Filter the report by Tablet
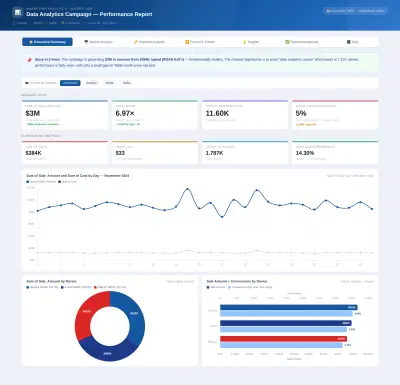 (x=127, y=83)
